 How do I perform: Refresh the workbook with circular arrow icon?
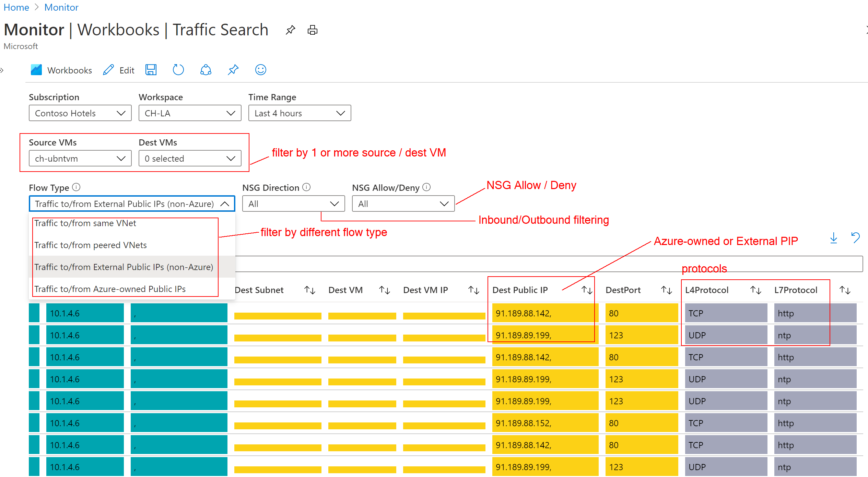[178, 70]
